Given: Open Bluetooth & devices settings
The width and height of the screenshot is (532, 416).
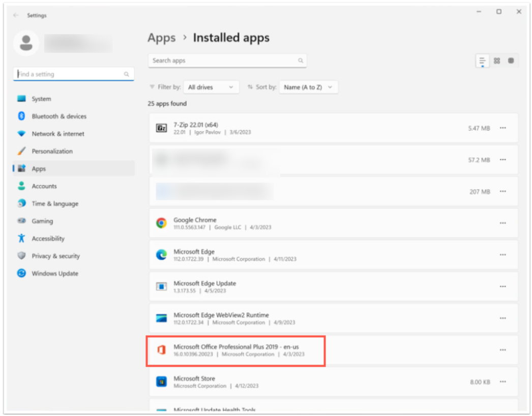Looking at the screenshot, I should [x=59, y=116].
